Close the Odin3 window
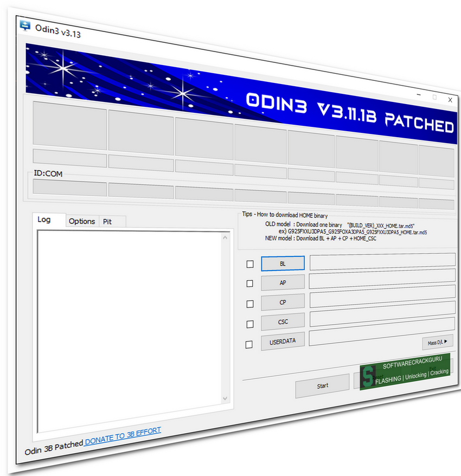461x476 pixels. pos(450,100)
